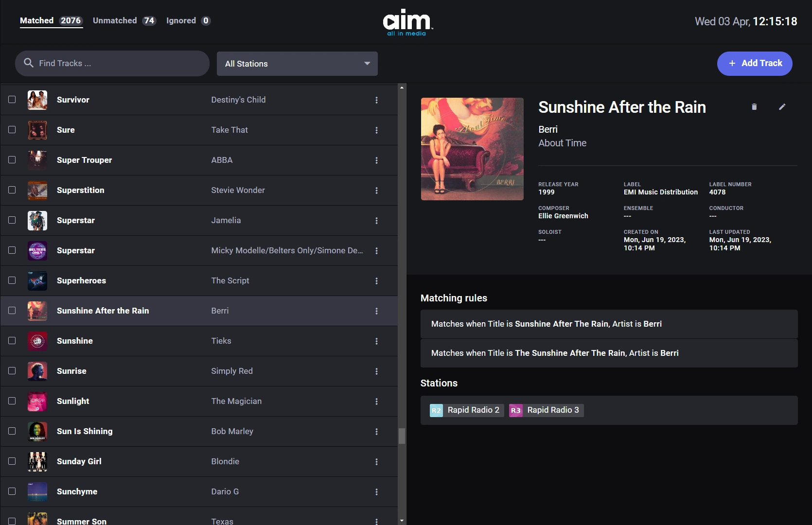This screenshot has width=812, height=525.
Task: Click the label value EMI Music Distribution
Action: tap(661, 192)
